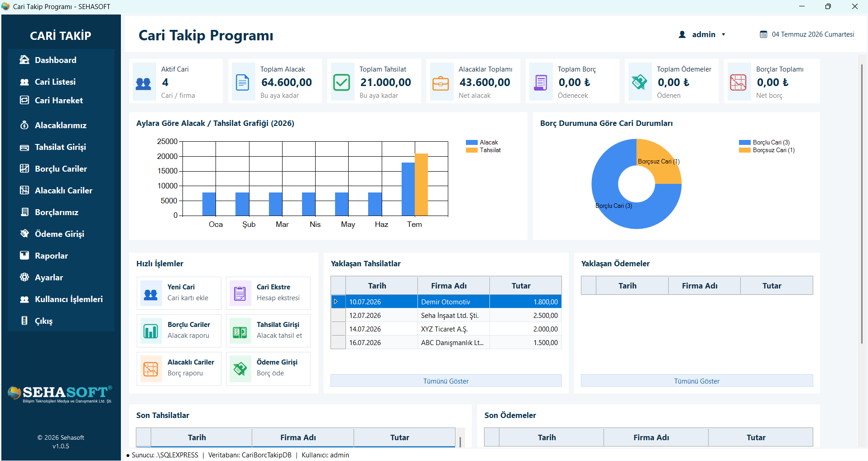The image size is (868, 461).
Task: Expand the admin user dropdown arrow
Action: (x=724, y=34)
